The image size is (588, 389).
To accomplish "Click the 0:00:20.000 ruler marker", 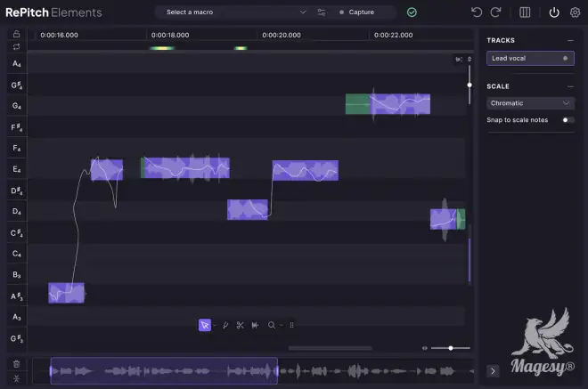I will click(282, 36).
